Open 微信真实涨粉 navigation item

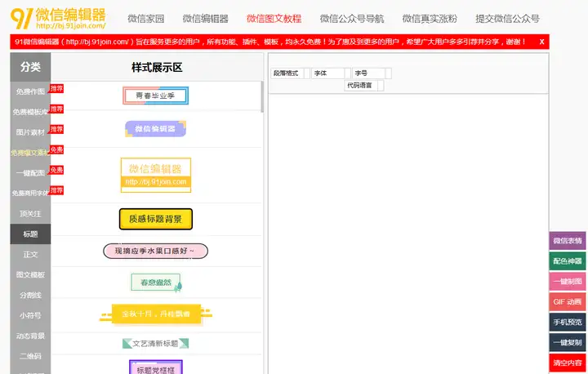click(430, 19)
